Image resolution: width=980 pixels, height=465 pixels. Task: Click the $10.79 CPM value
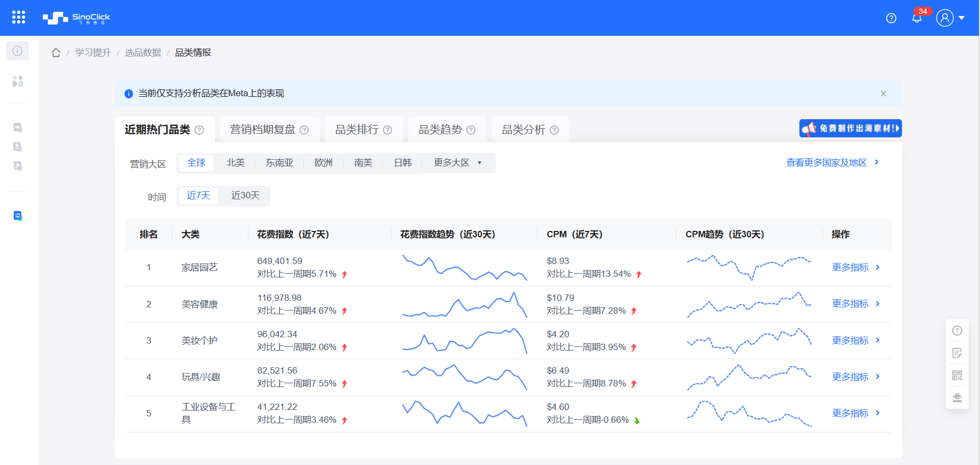561,298
